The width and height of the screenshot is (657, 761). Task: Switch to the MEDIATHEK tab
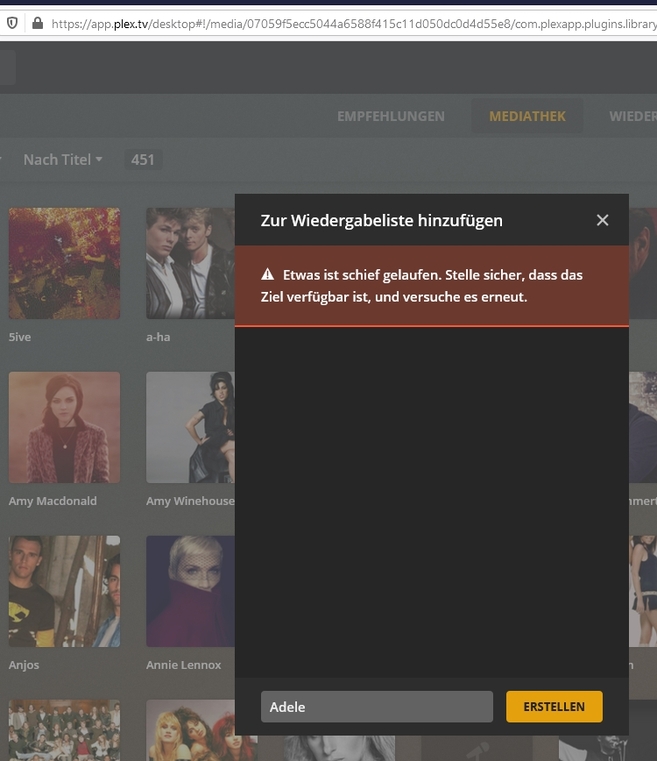click(527, 116)
